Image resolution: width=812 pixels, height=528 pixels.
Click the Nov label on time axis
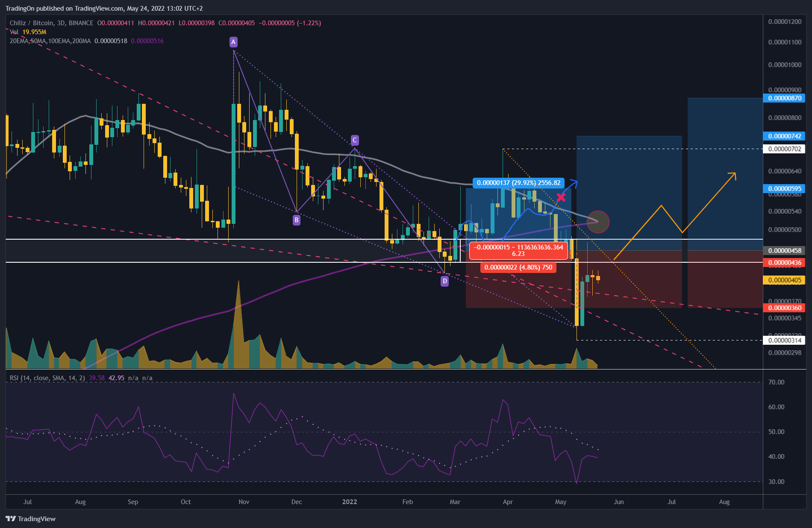click(x=244, y=502)
